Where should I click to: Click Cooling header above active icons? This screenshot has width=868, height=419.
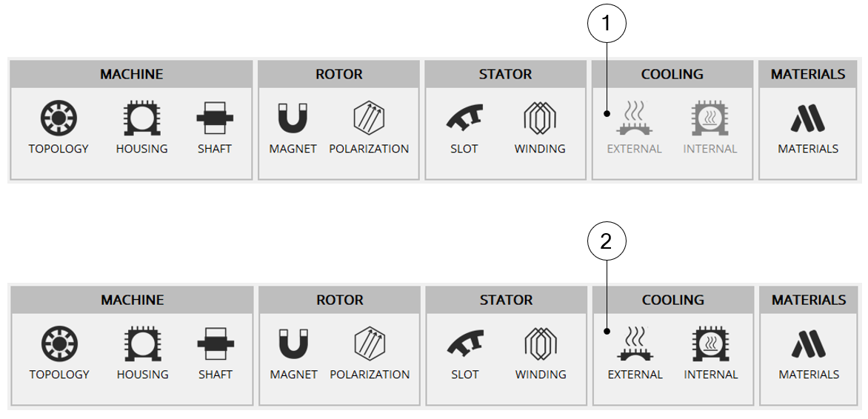pyautogui.click(x=672, y=300)
